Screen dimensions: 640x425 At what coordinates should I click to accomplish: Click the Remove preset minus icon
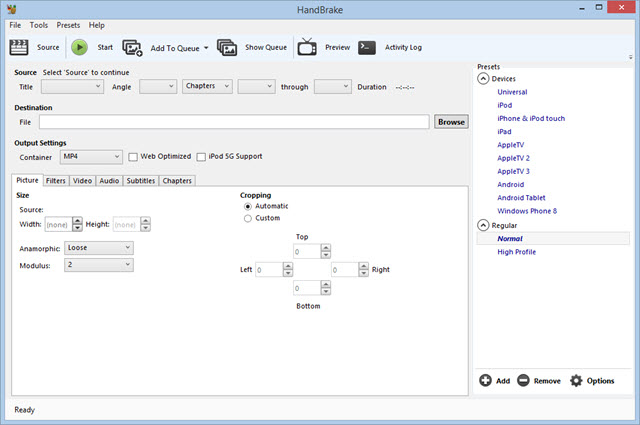click(523, 380)
